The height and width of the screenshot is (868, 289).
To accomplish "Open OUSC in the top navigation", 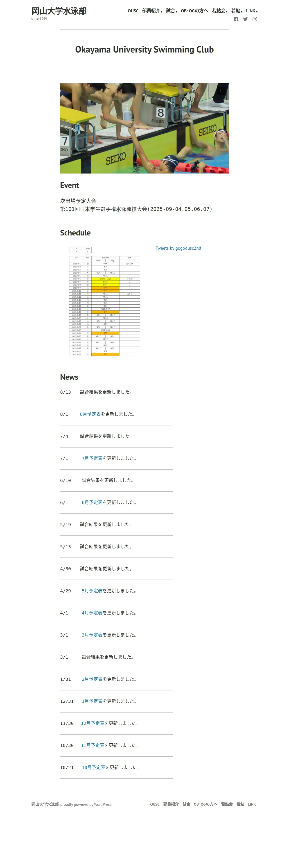I will (x=133, y=11).
